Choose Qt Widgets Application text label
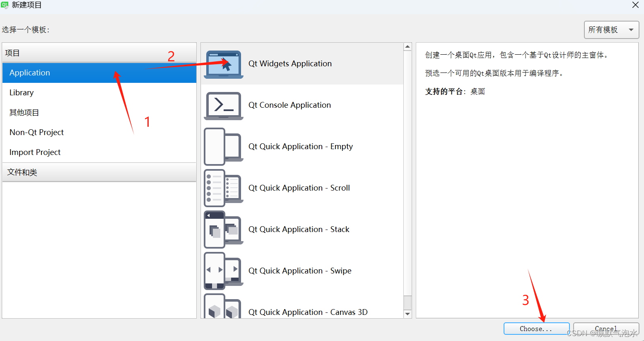644x341 pixels. (290, 63)
